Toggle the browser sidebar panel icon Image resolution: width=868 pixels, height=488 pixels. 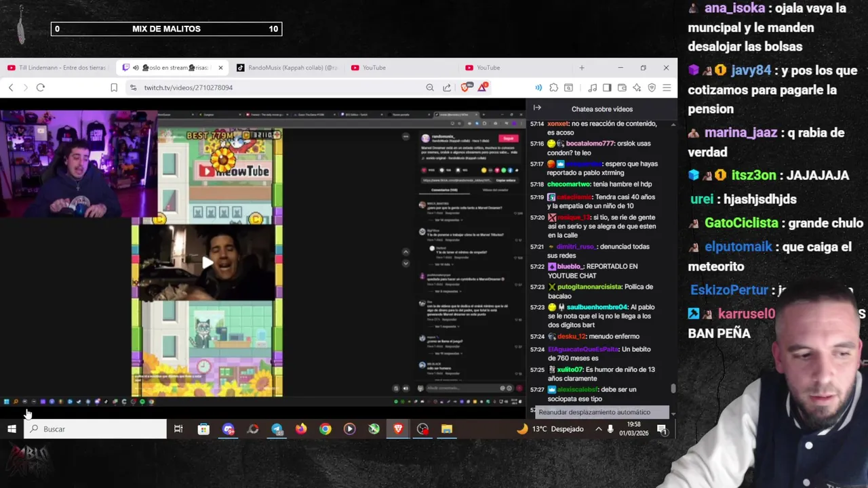[x=607, y=87]
